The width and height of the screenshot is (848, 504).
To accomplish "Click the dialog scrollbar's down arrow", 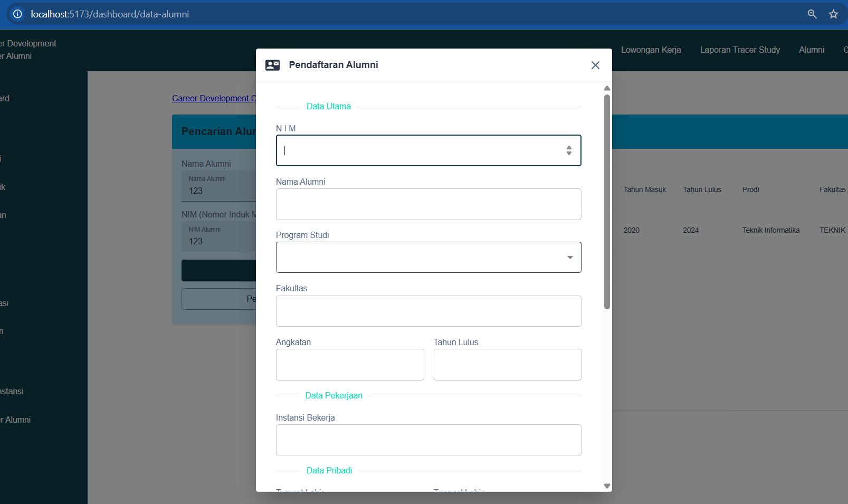I will pos(607,486).
